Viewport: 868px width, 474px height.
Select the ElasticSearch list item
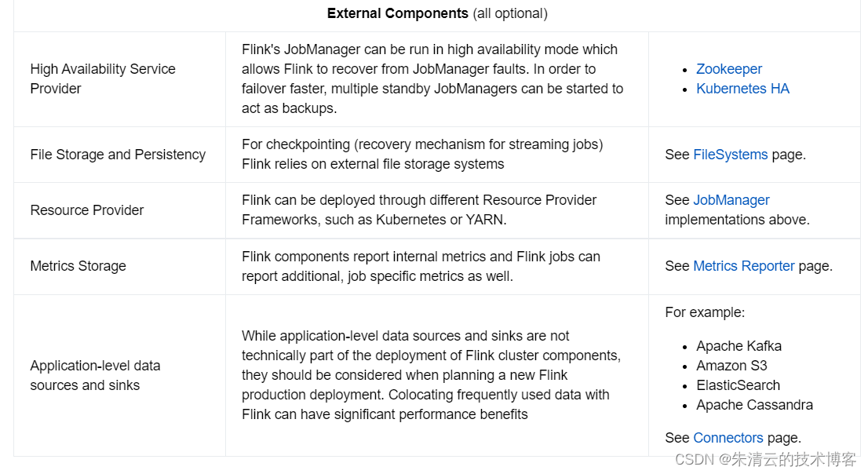(x=738, y=385)
